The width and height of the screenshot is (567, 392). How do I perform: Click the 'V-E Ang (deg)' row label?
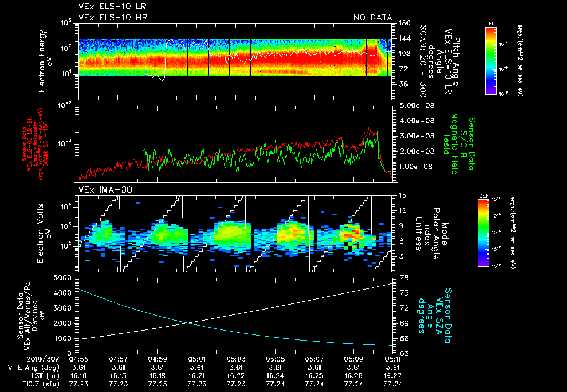coord(34,368)
